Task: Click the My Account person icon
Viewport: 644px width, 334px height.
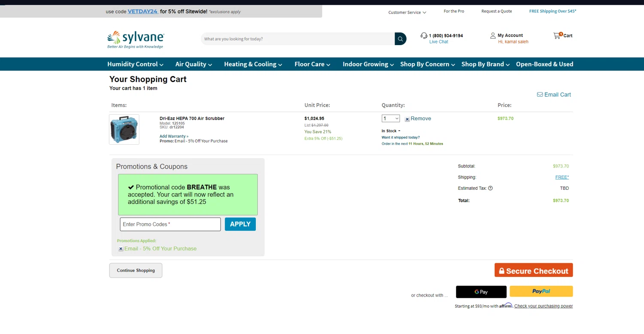Action: tap(493, 36)
